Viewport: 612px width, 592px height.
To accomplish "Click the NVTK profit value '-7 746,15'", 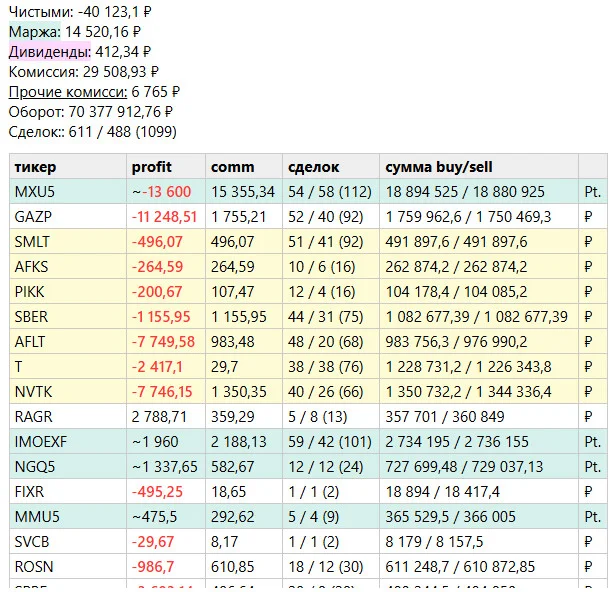I will [162, 391].
